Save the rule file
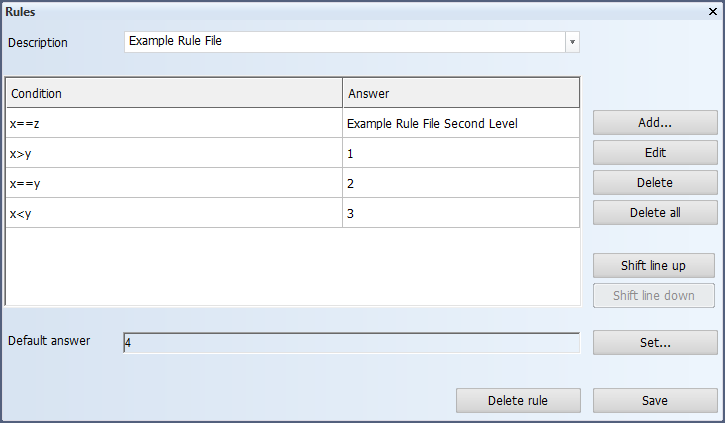The height and width of the screenshot is (423, 725). (x=655, y=401)
